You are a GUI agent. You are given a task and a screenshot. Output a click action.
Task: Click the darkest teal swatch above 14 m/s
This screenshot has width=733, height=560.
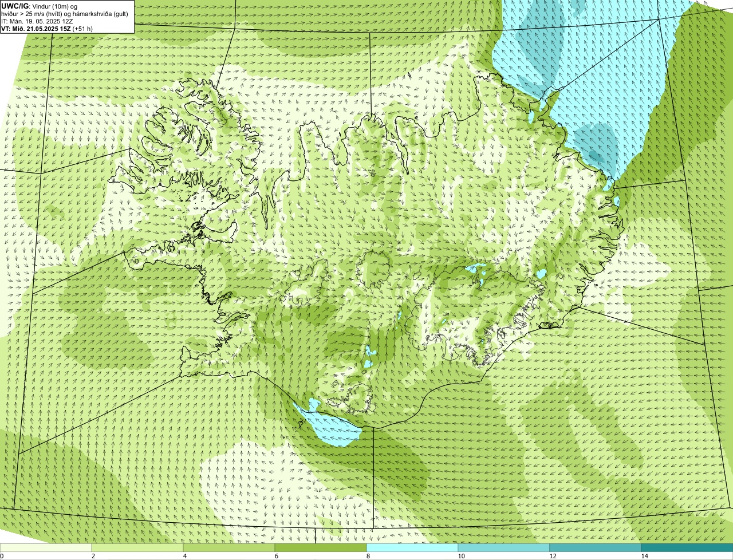[x=687, y=547]
